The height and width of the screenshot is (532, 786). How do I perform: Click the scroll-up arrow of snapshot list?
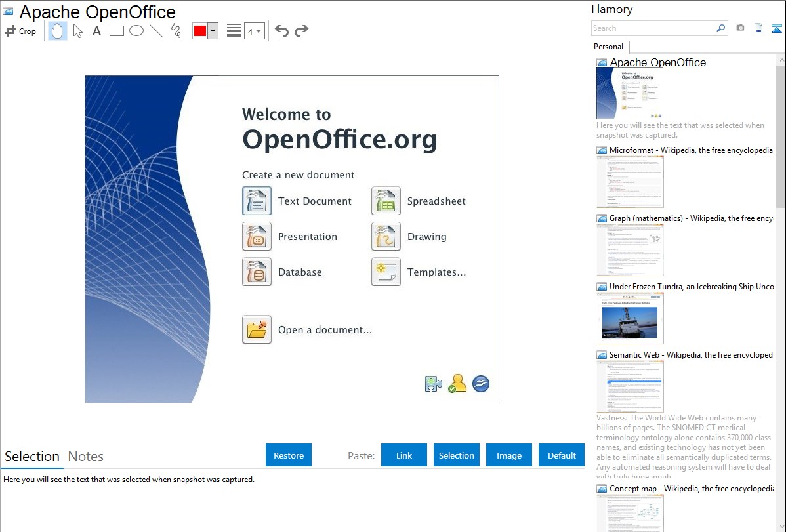(x=781, y=60)
